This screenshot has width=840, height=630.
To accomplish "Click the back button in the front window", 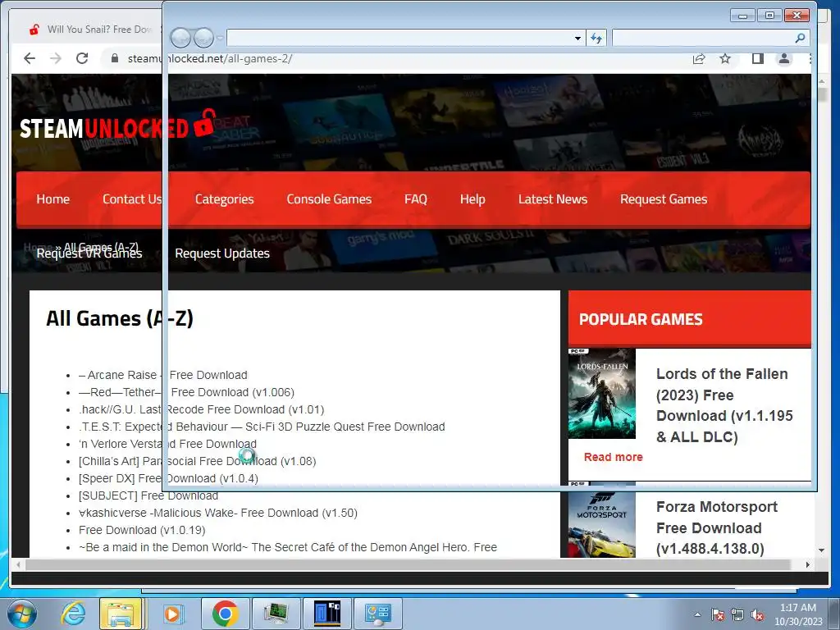I will click(x=180, y=38).
